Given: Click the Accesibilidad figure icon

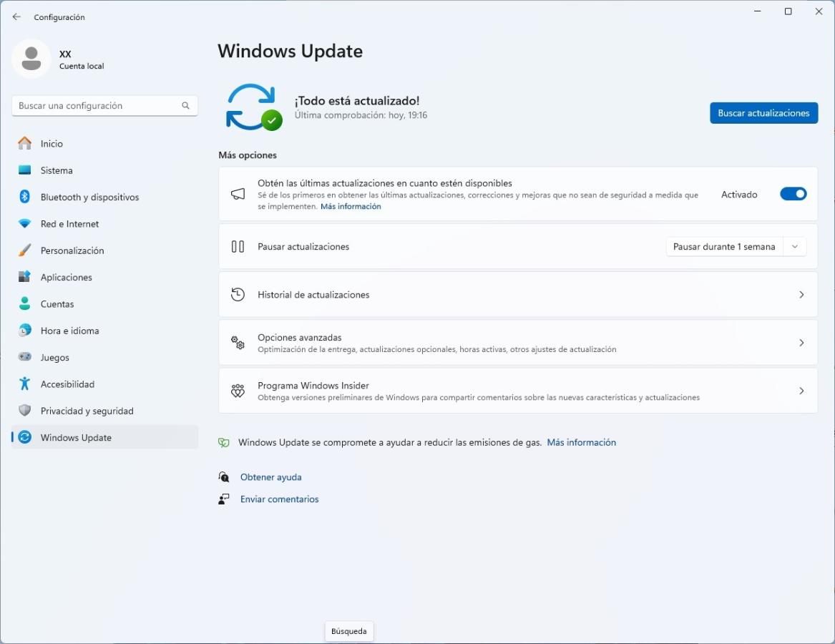Looking at the screenshot, I should 24,384.
